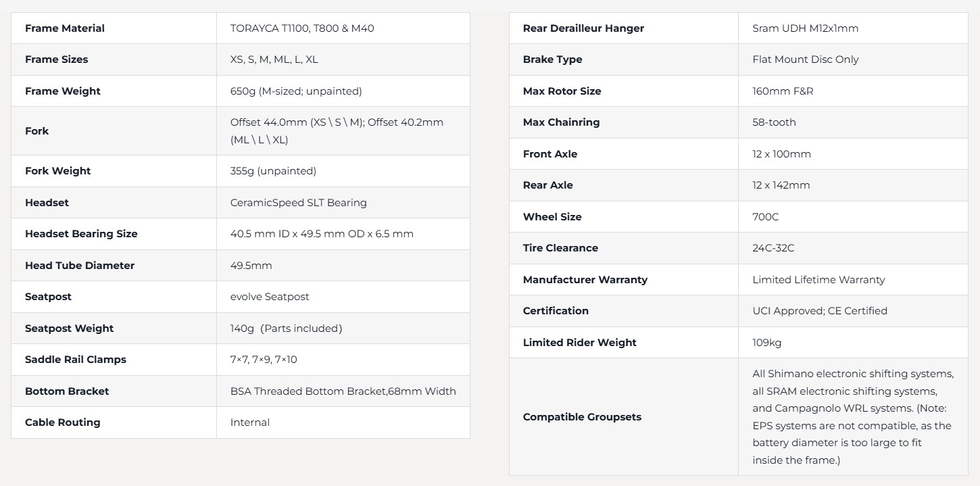Click the frame sizes value XS, S, M, ML, L, XL
Viewport: 980px width, 486px height.
pyautogui.click(x=274, y=59)
